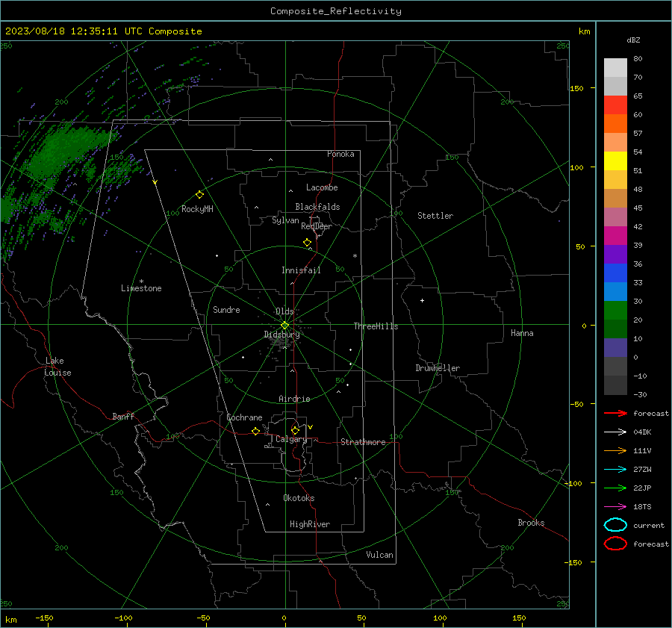The width and height of the screenshot is (672, 628).
Task: Click yellow radar center diamond at Olds
Action: 284,326
